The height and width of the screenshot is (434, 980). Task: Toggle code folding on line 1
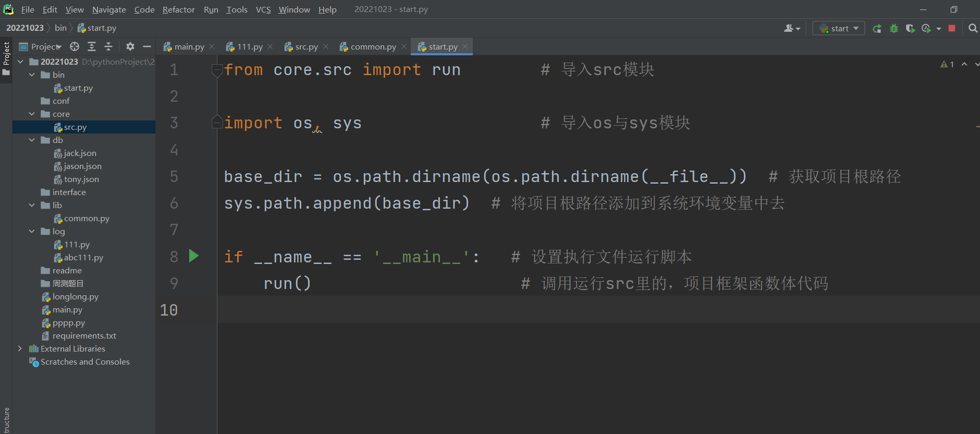point(217,70)
